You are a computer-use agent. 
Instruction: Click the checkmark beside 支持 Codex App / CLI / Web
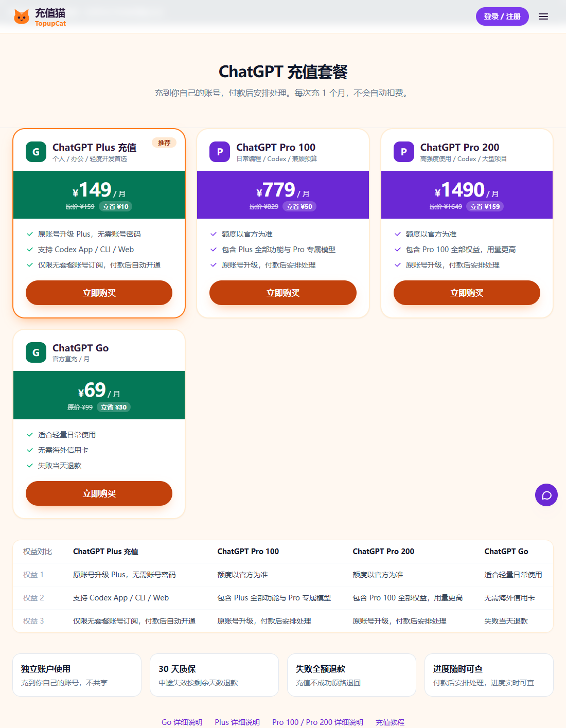tap(30, 250)
